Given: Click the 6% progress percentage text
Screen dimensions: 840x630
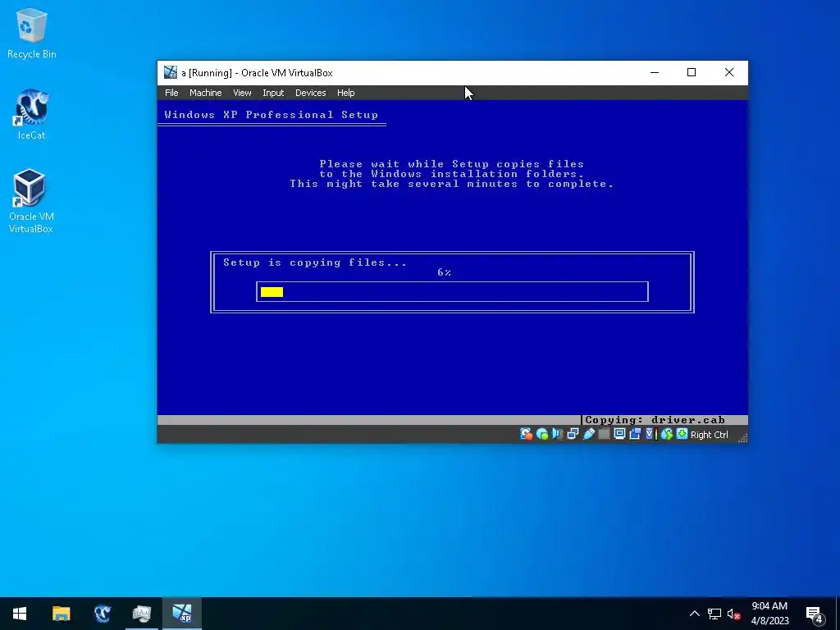Looking at the screenshot, I should tap(444, 272).
